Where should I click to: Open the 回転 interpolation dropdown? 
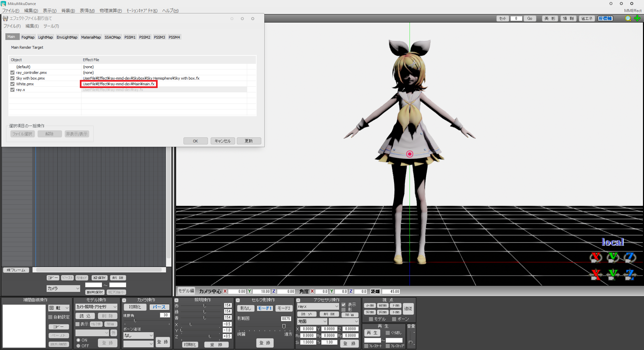click(59, 308)
